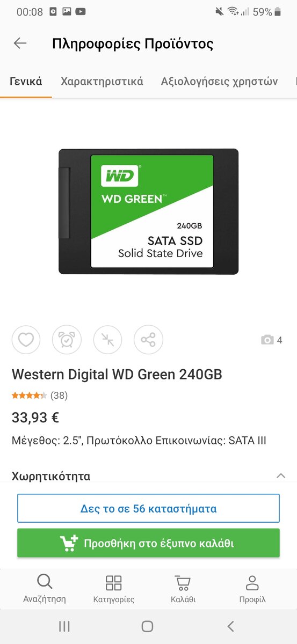Set a price alert with alarm clock icon
The image size is (297, 644).
click(67, 340)
